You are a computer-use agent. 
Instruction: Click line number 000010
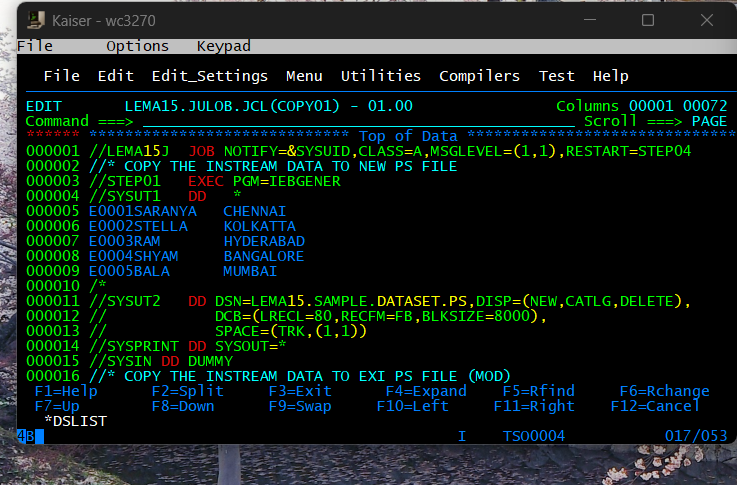click(x=53, y=286)
